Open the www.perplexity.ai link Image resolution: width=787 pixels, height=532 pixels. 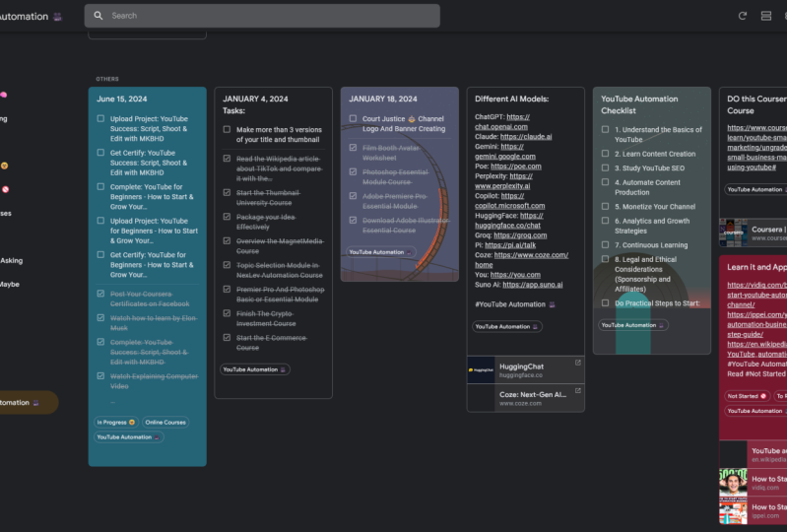502,185
